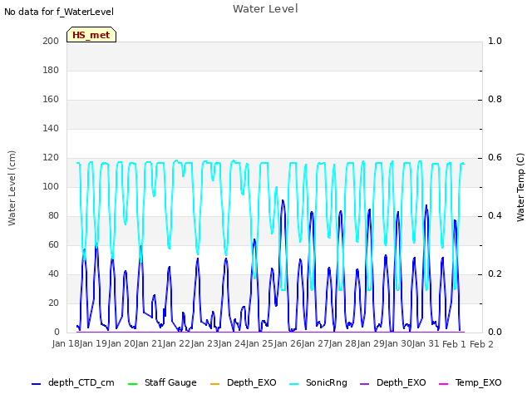Click Feb 1 x-axis tick label
532x399 pixels.
tap(455, 344)
